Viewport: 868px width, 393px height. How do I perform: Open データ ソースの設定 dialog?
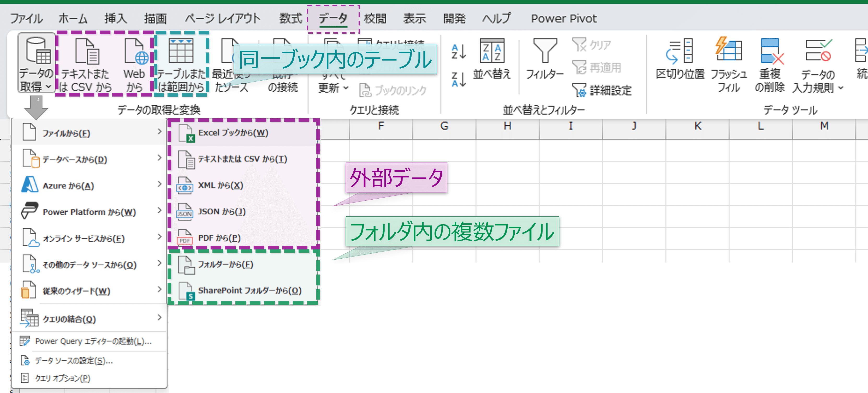pyautogui.click(x=74, y=361)
